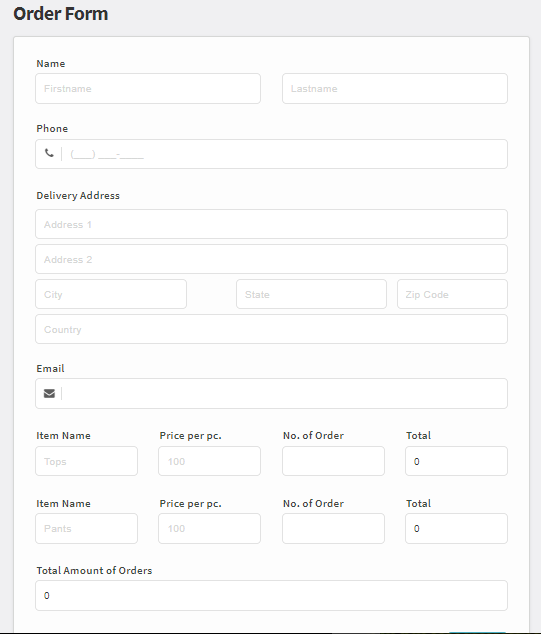Focus No. of Order box for Pants
Screen dimensions: 541x634
pos(333,528)
